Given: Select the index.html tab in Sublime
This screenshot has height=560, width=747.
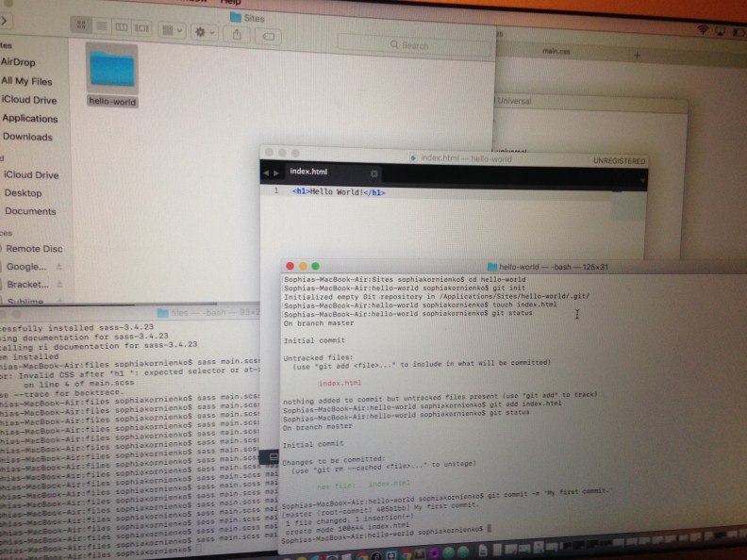Looking at the screenshot, I should coord(309,173).
